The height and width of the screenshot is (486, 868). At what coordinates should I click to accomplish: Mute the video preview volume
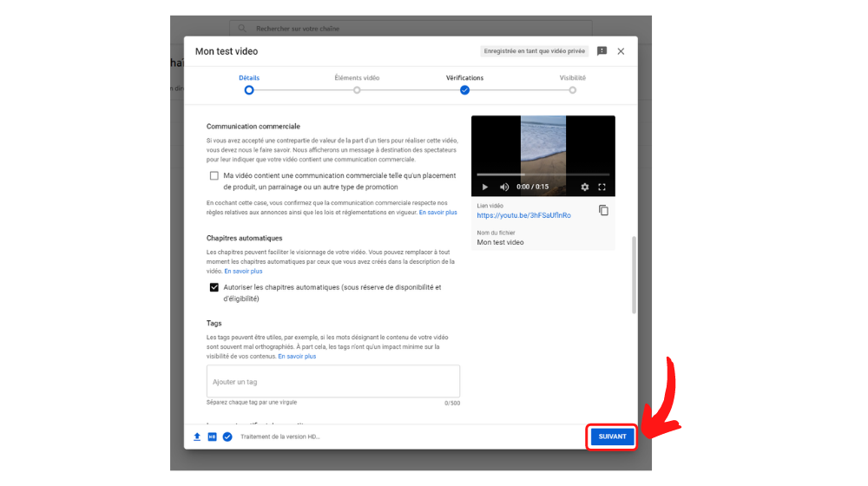pyautogui.click(x=504, y=187)
